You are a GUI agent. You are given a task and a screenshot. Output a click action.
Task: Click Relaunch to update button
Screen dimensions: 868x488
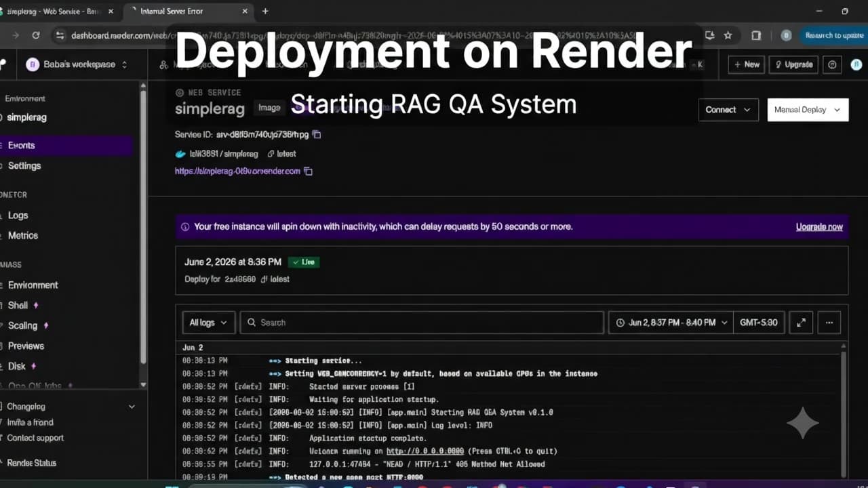[833, 35]
